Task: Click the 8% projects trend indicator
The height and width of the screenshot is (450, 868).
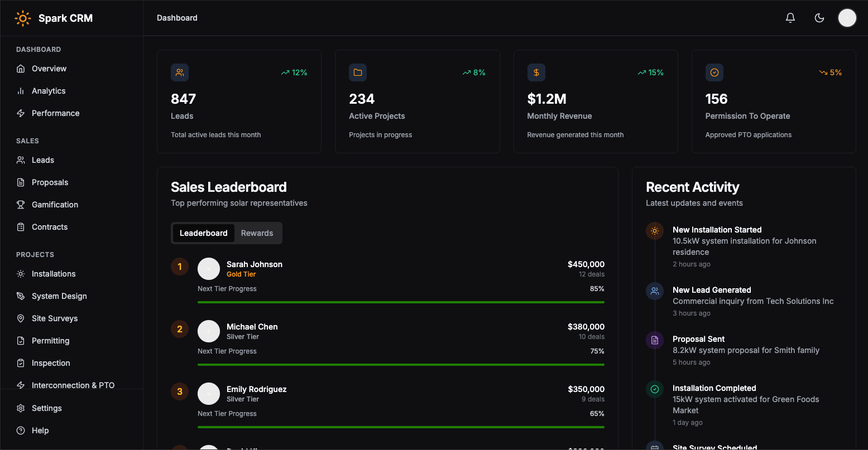Action: (x=474, y=72)
